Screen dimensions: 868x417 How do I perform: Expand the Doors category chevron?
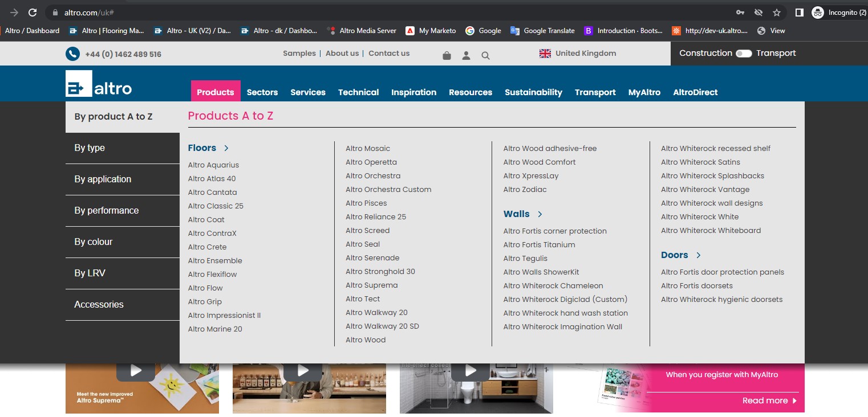click(x=698, y=255)
